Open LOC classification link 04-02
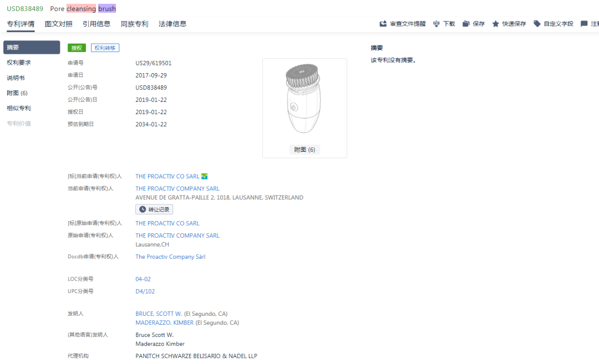Image resolution: width=599 pixels, height=364 pixels. [143, 279]
